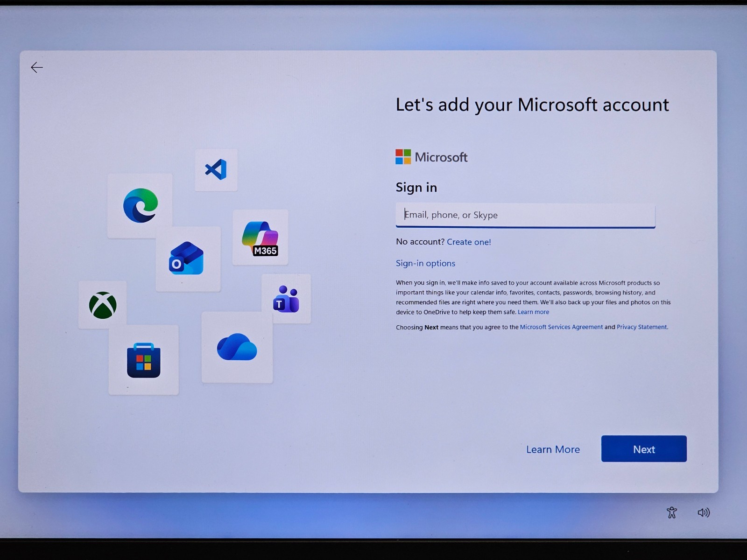The height and width of the screenshot is (560, 747).
Task: Click the heading Let's add your Microsoft account
Action: click(x=532, y=105)
